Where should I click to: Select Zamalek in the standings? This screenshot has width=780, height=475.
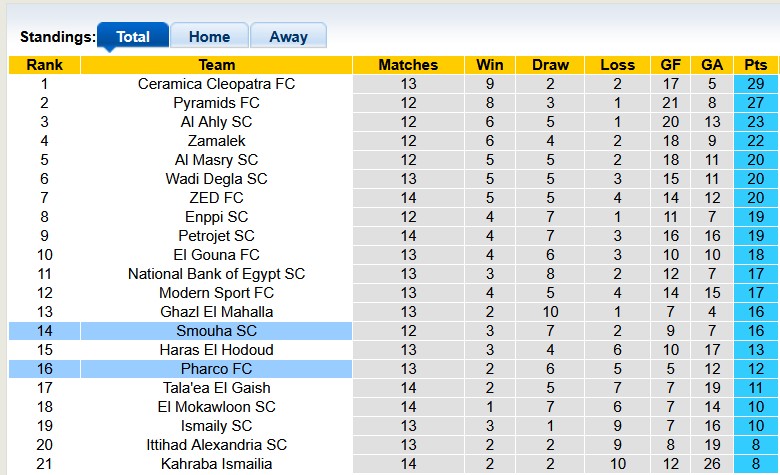pos(216,141)
